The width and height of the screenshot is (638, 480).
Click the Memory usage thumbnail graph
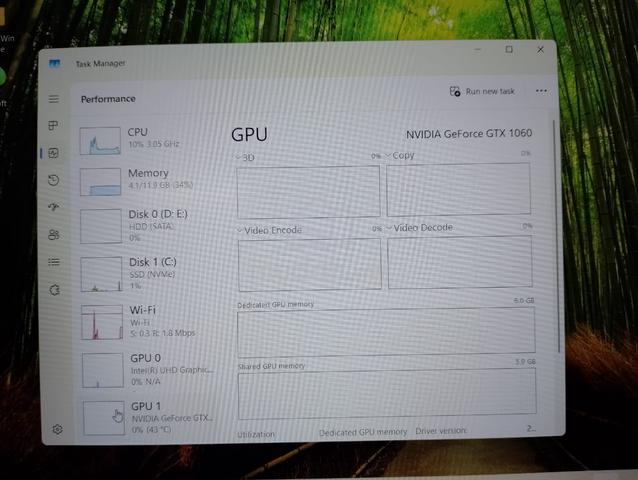click(101, 182)
